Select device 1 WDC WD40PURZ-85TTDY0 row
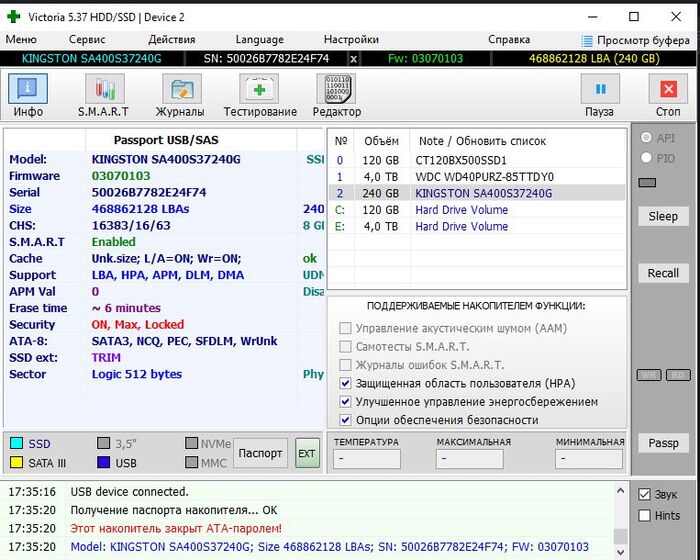 click(477, 177)
